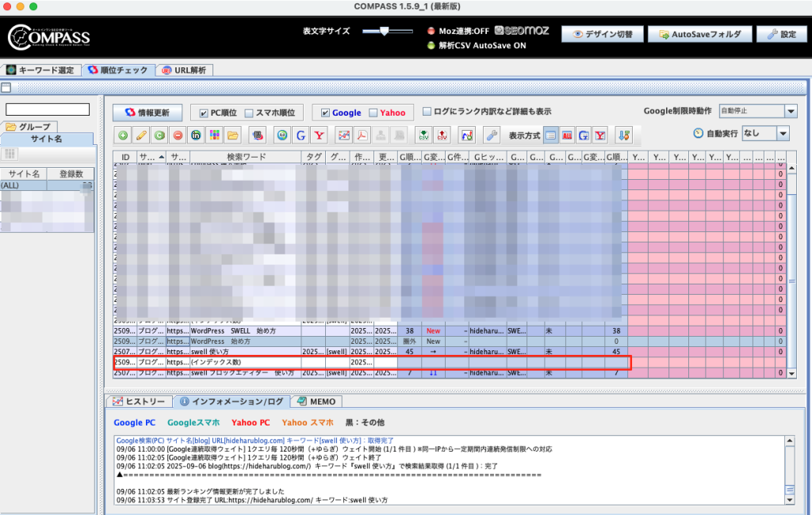Click the wrench tool icon in toolbar
The image size is (812, 515).
click(492, 135)
